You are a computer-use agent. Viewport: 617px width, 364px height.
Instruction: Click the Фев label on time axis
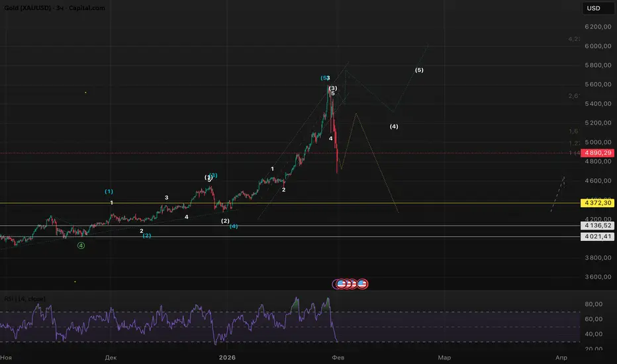[x=338, y=357]
